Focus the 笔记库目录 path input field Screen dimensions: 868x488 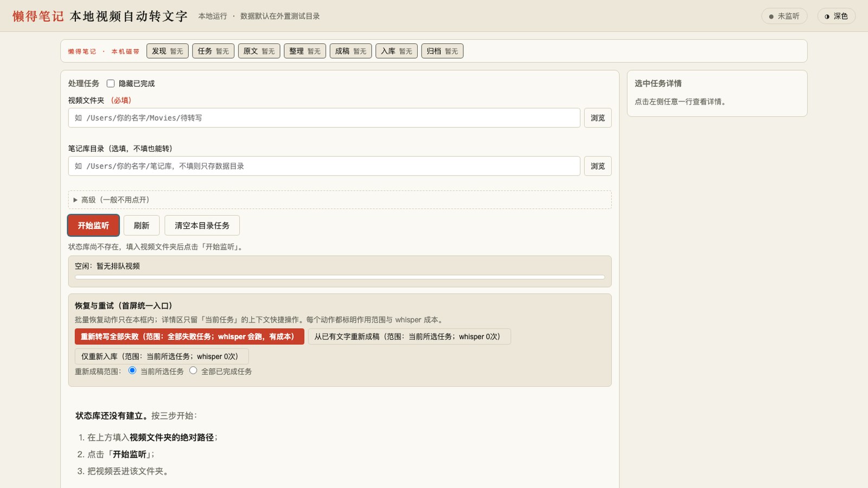point(324,166)
